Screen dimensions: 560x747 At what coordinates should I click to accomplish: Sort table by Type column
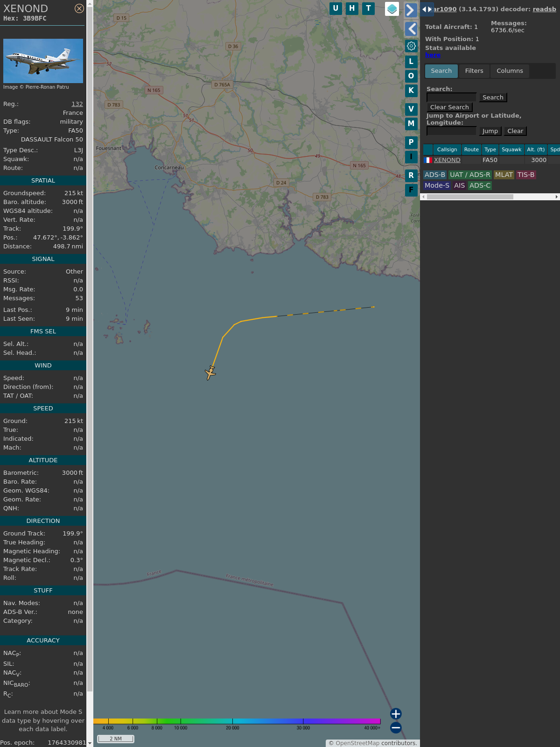(x=490, y=149)
